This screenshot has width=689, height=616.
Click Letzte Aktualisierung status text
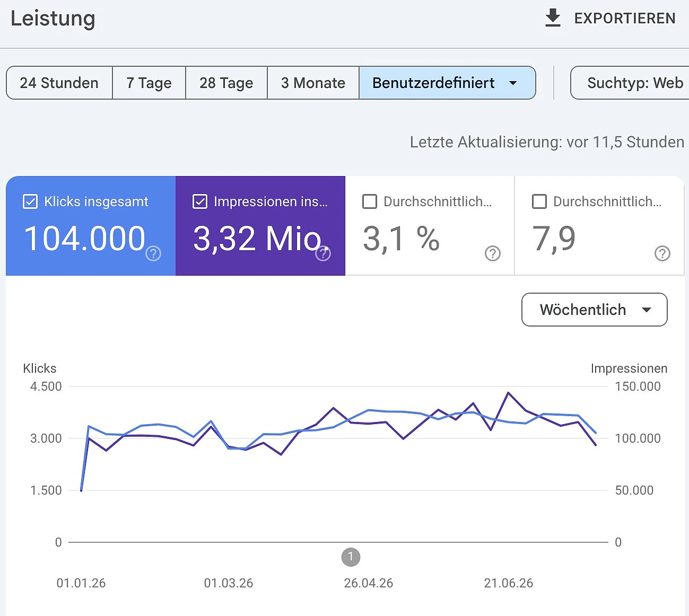[547, 142]
